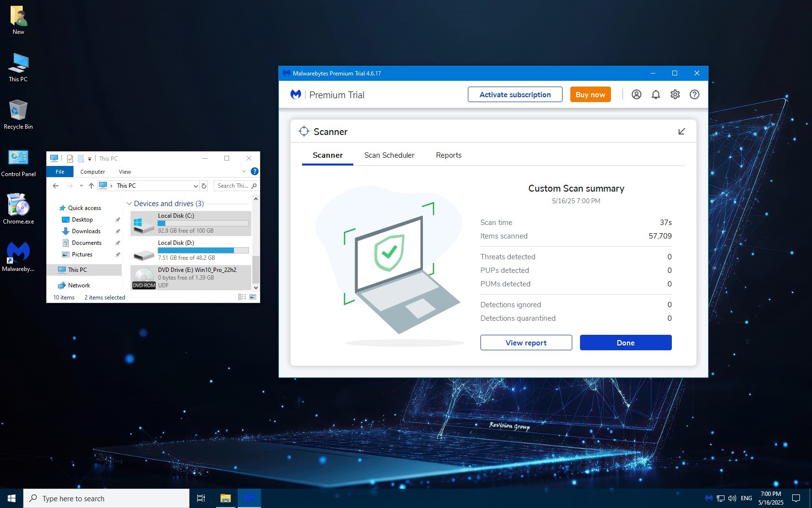Click the Malwarebytes help question mark icon

[694, 95]
